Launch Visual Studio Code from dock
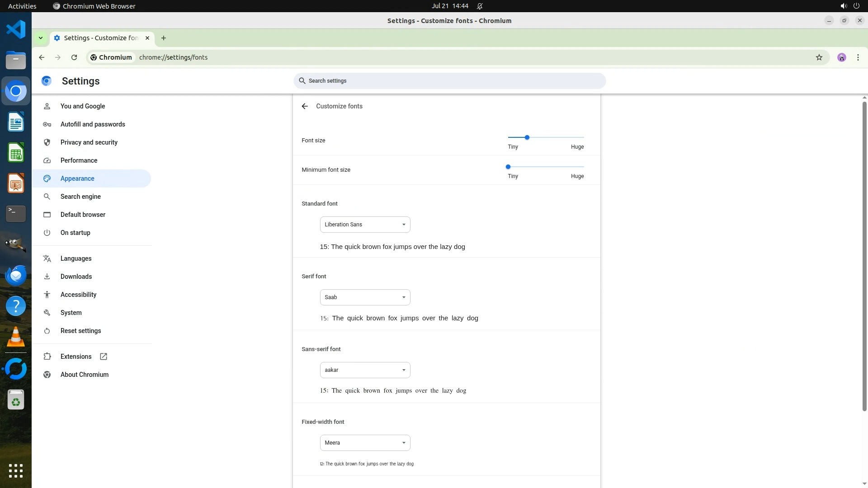Image resolution: width=868 pixels, height=488 pixels. (x=16, y=30)
